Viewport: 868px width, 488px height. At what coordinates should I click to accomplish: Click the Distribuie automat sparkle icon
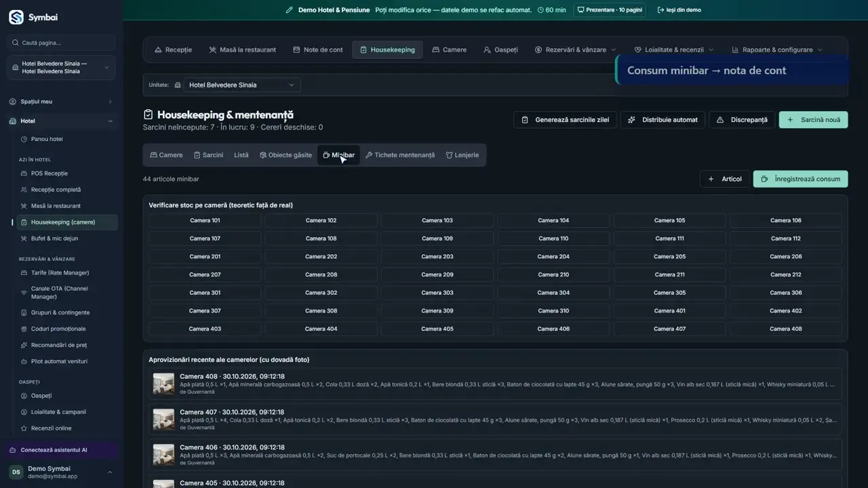point(631,120)
